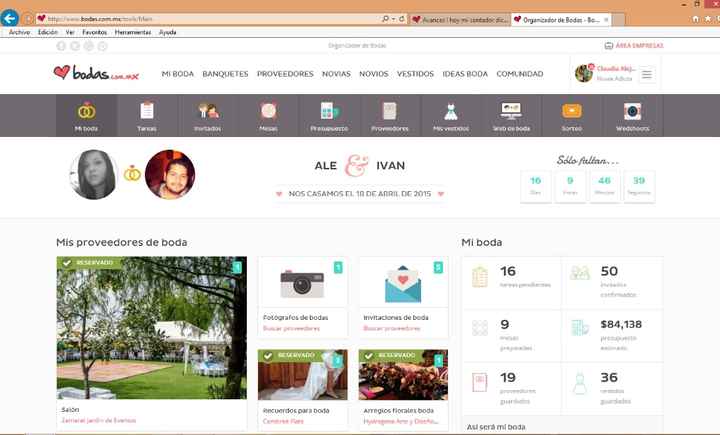Open the Sorteo icon
720x435 pixels.
[571, 112]
